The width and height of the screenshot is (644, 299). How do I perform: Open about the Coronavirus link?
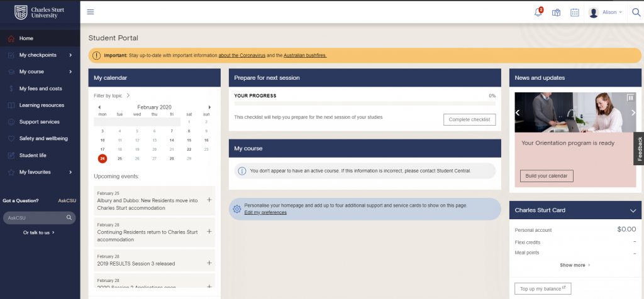click(x=242, y=55)
